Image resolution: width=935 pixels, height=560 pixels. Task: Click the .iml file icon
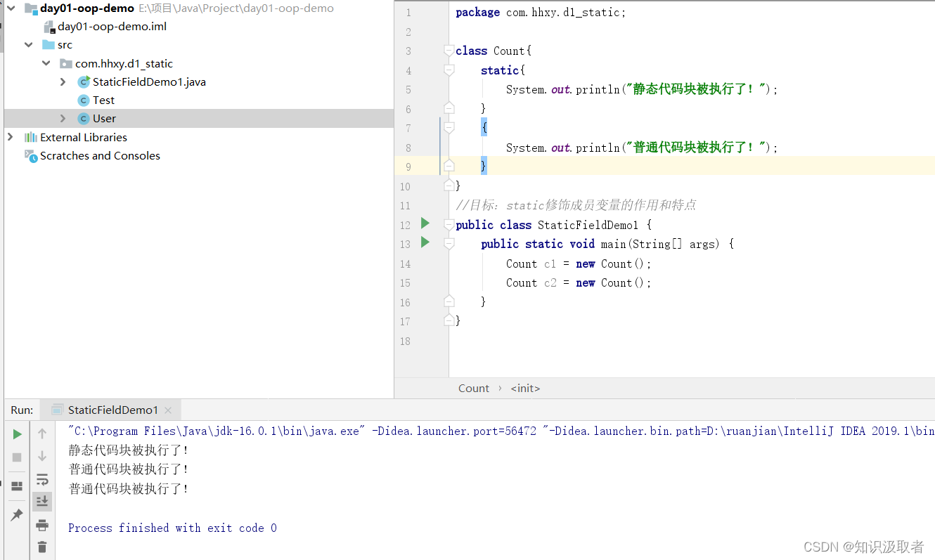(x=49, y=27)
